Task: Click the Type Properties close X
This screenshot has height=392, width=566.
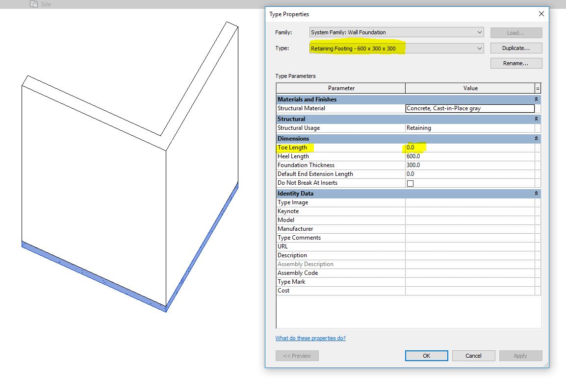Action: point(541,14)
